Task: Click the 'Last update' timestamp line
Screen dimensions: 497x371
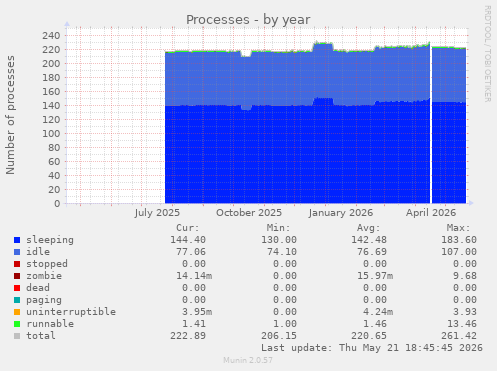Action: (x=372, y=348)
